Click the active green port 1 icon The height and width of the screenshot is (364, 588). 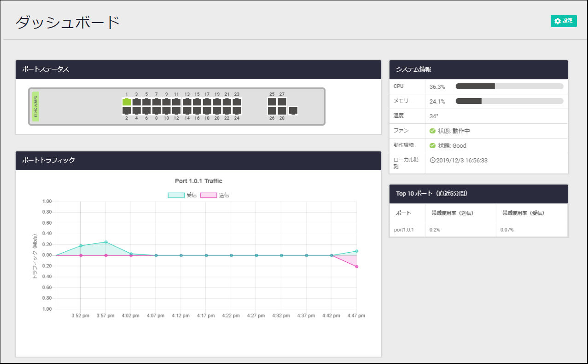(127, 102)
